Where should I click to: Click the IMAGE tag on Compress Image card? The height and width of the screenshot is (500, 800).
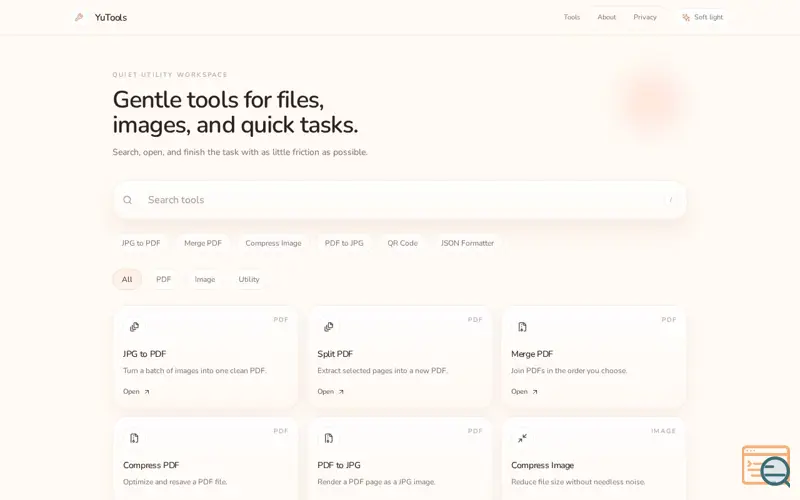click(x=663, y=431)
